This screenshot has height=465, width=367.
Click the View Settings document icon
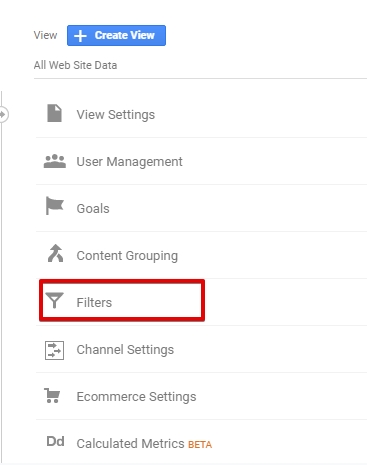tap(54, 113)
